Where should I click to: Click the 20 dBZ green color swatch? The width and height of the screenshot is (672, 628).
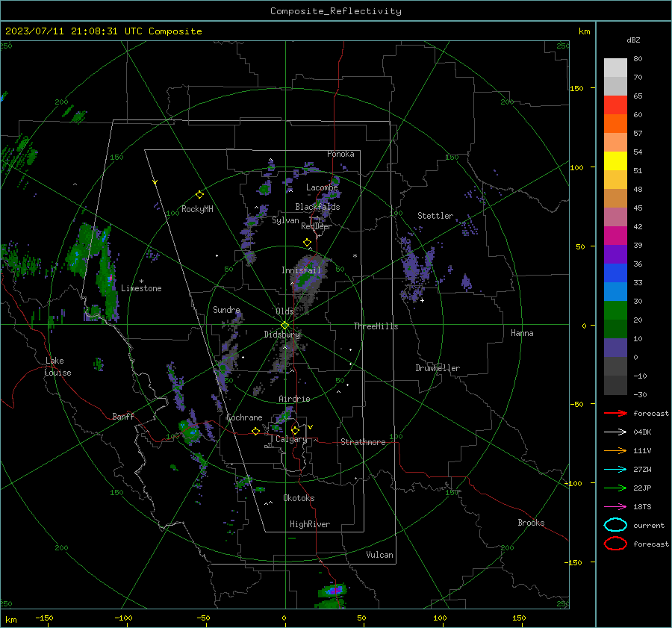click(x=615, y=310)
